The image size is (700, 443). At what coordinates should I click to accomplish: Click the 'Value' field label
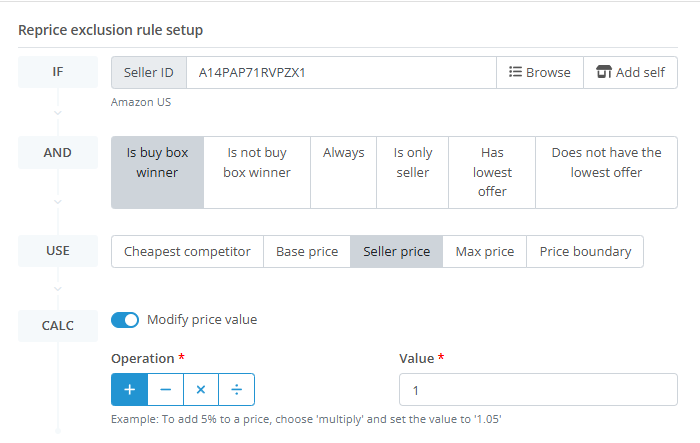[x=417, y=359]
